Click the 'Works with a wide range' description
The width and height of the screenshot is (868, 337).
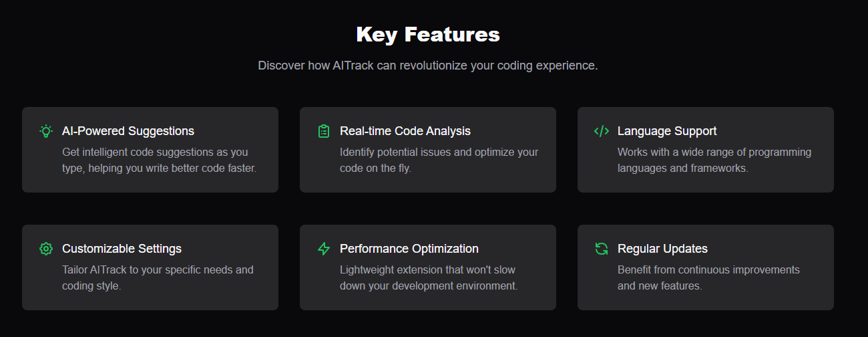pyautogui.click(x=714, y=160)
